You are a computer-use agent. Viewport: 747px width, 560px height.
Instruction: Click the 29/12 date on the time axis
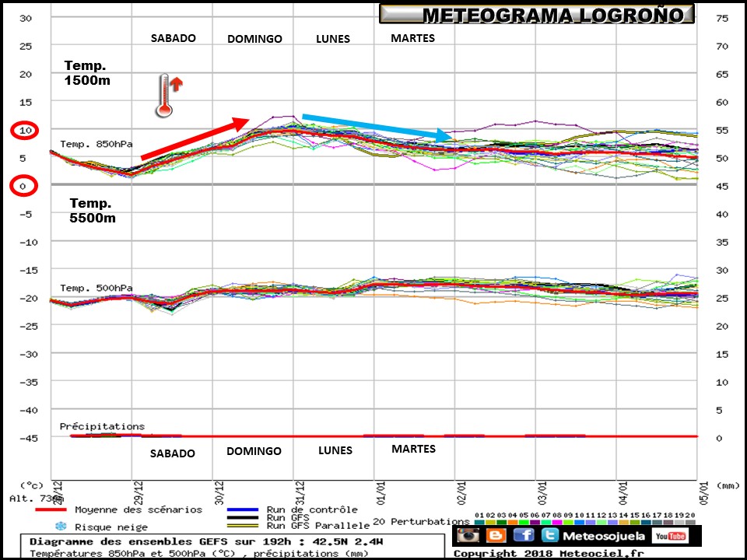coord(138,493)
